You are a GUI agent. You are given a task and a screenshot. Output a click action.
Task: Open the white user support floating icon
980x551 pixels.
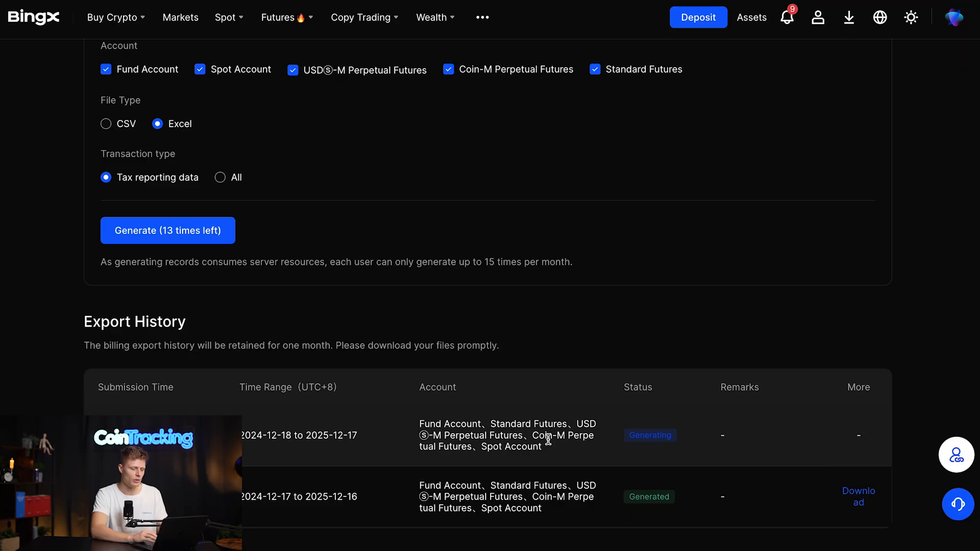coord(956,455)
